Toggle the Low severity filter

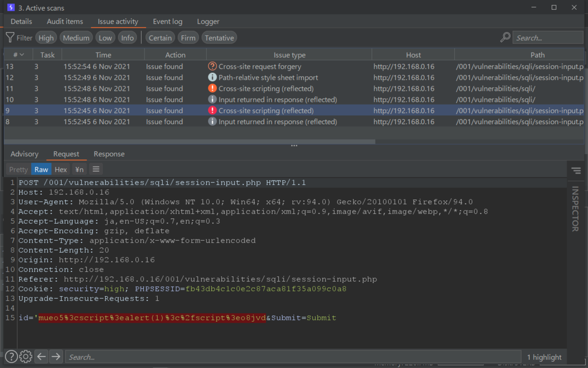[x=105, y=38]
